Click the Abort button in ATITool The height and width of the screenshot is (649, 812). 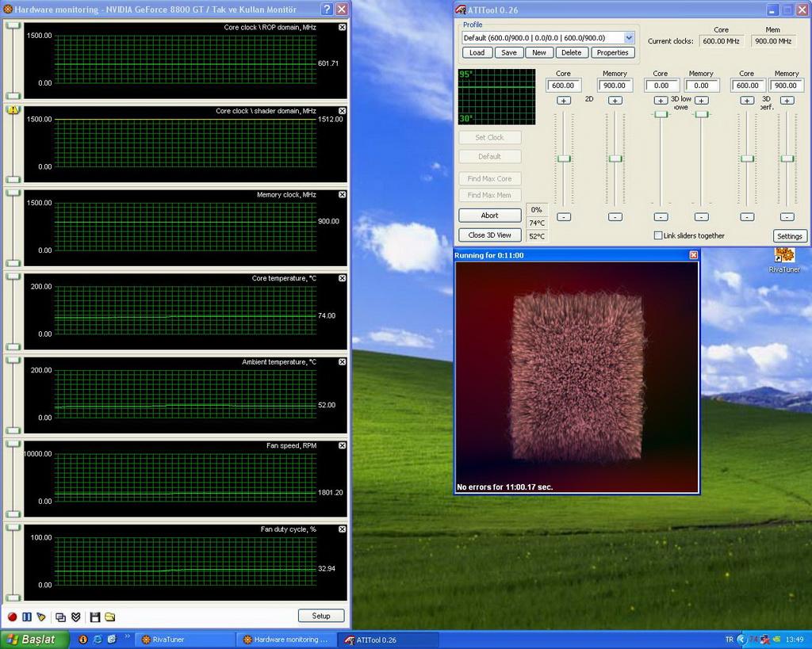coord(489,215)
